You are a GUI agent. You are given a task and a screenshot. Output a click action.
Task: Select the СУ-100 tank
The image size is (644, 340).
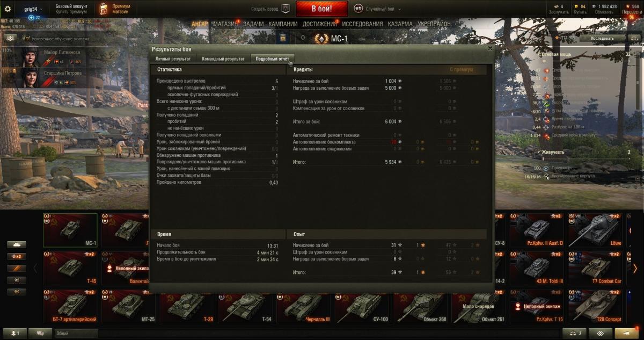[362, 306]
